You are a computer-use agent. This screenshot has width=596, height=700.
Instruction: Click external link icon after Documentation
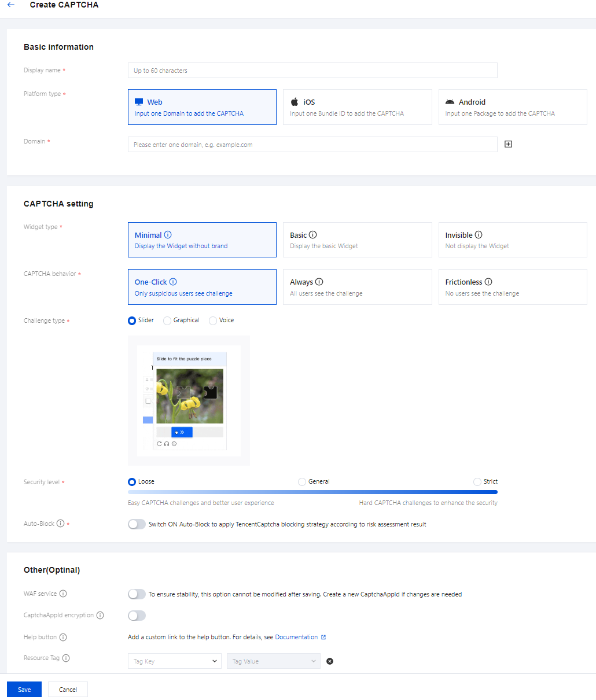(323, 637)
